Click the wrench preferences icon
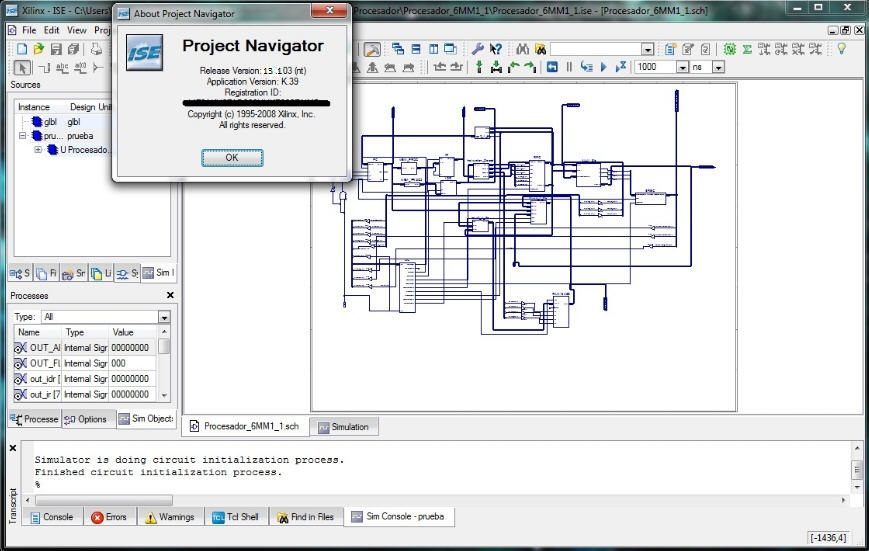Screen dimensions: 869x551 point(477,49)
